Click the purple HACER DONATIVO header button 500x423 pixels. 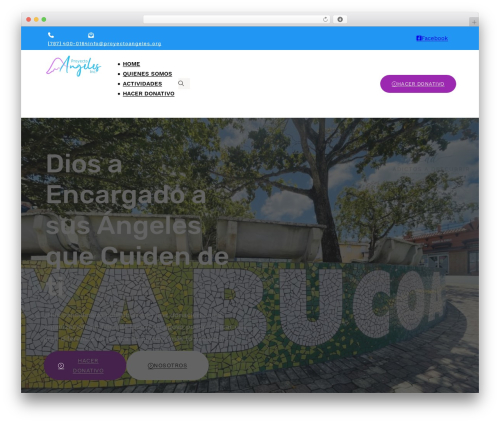(418, 84)
